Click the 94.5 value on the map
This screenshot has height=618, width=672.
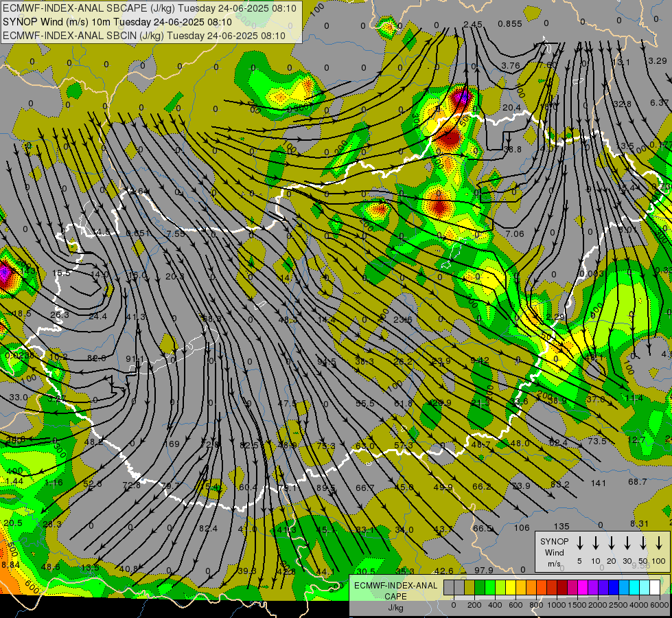pyautogui.click(x=327, y=362)
